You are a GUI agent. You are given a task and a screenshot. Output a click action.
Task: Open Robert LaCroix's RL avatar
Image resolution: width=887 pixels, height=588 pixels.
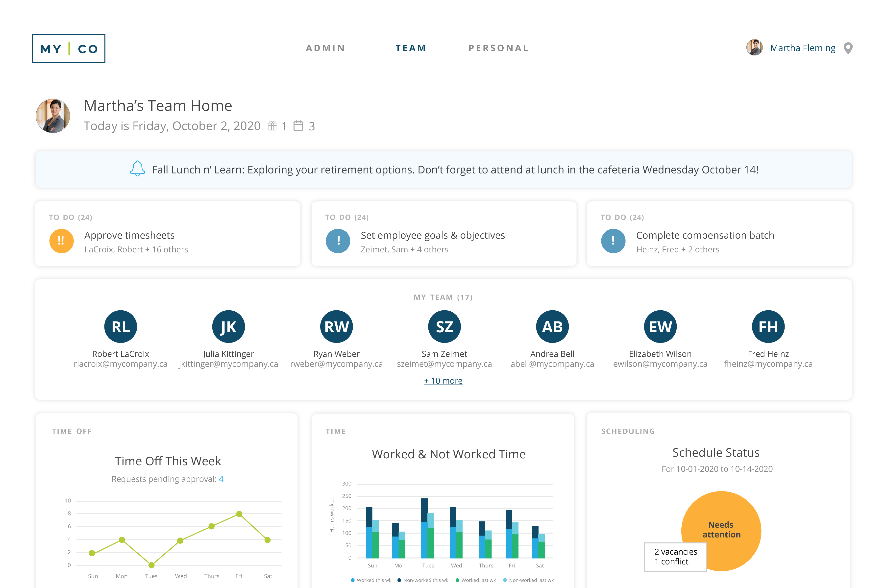pos(120,327)
